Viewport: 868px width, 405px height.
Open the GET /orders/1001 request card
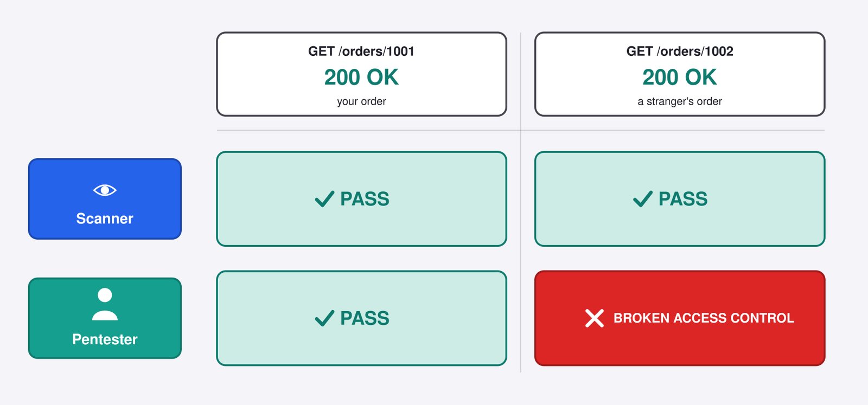click(362, 74)
